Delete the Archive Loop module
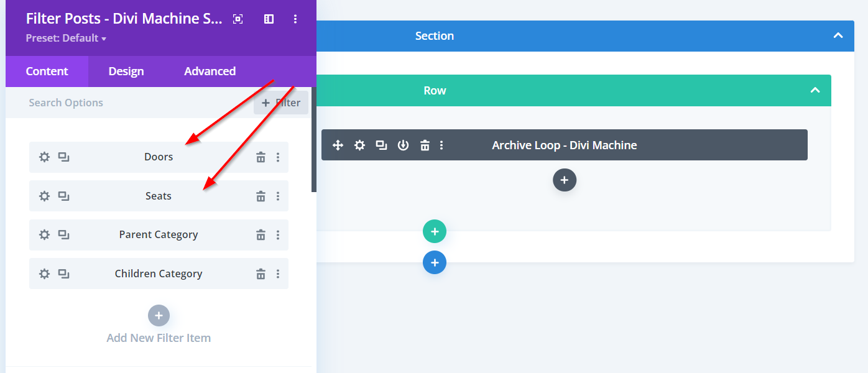This screenshot has width=868, height=373. click(425, 145)
